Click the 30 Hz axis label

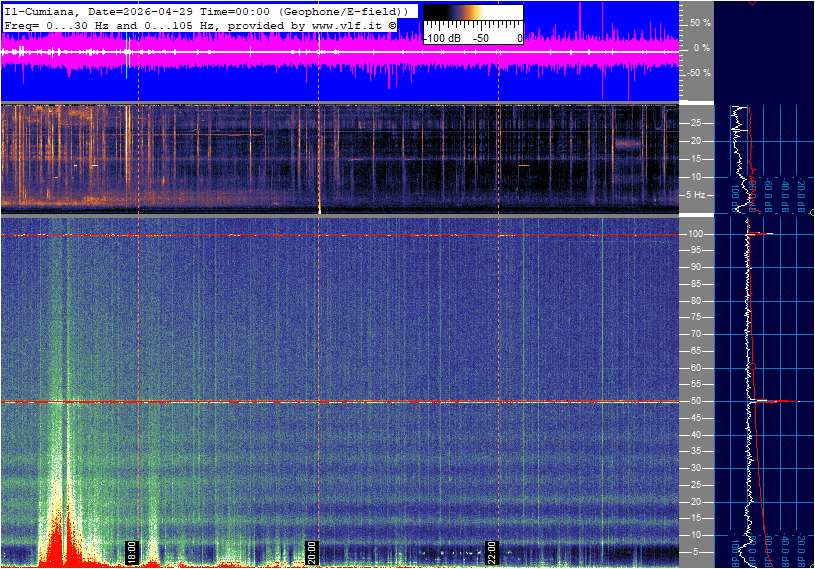(695, 468)
